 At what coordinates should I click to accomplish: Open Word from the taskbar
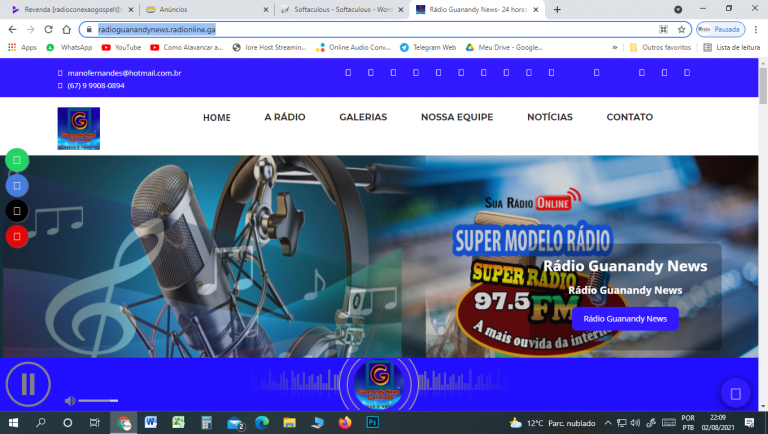pyautogui.click(x=151, y=423)
